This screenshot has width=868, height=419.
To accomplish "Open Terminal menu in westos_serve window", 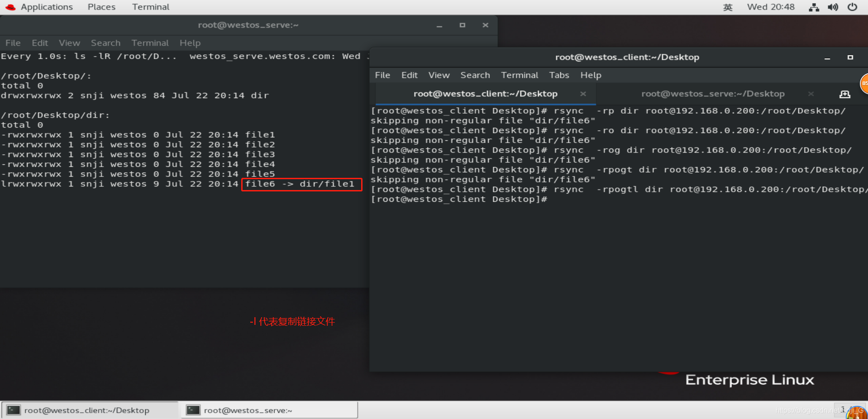I will [150, 43].
